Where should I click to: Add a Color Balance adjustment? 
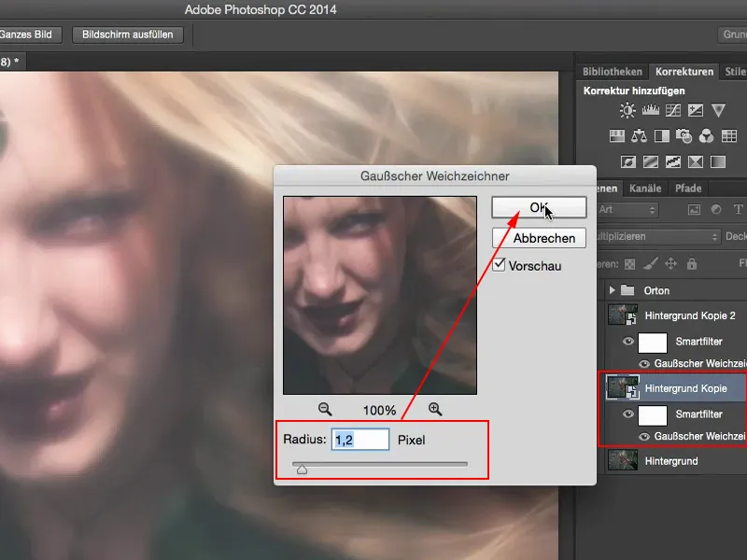point(639,136)
